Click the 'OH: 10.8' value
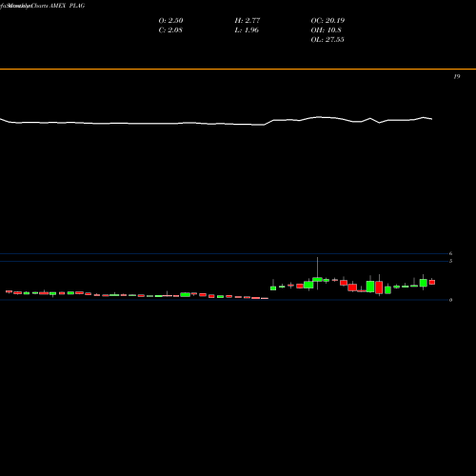The image size is (476, 476). click(326, 30)
